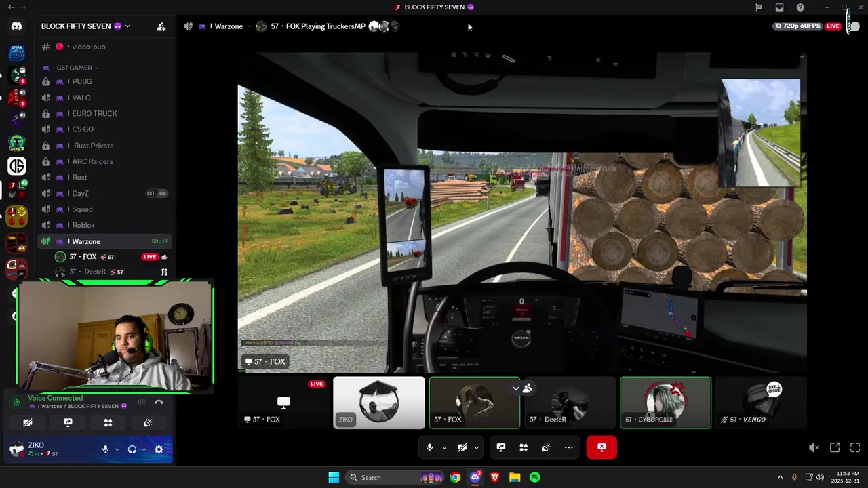Viewport: 868px width, 488px height.
Task: Join the I Roblox voice channel
Action: (x=105, y=225)
